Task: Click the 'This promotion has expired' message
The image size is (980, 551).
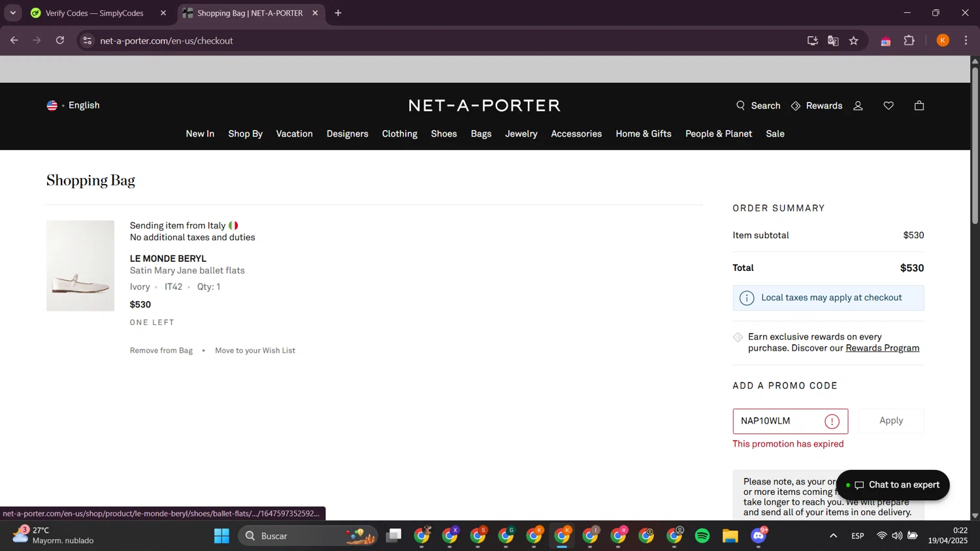Action: pos(788,444)
